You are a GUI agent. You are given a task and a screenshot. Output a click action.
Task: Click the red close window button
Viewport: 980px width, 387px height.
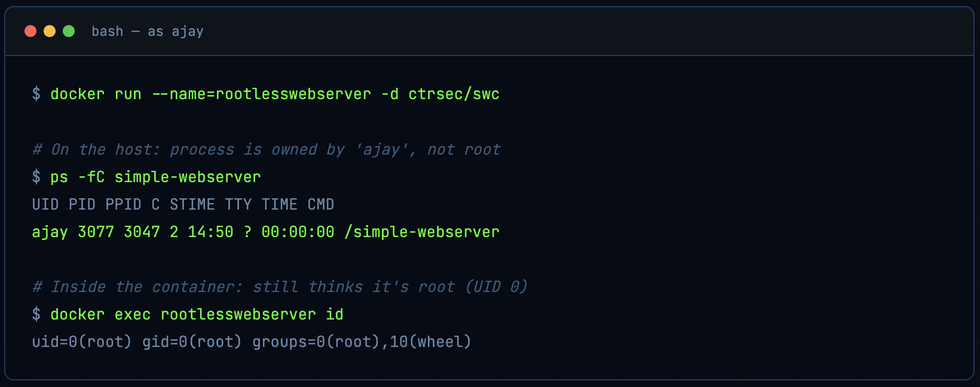(30, 31)
